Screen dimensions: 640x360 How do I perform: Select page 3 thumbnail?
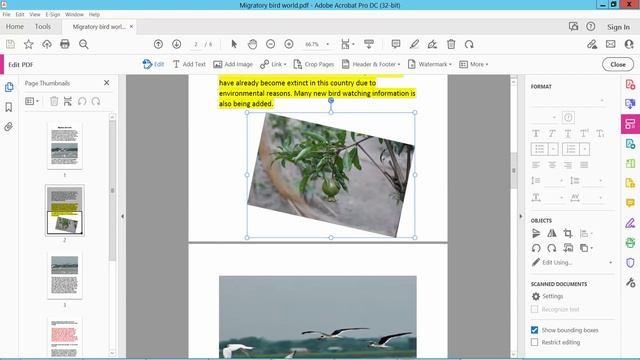pyautogui.click(x=64, y=275)
